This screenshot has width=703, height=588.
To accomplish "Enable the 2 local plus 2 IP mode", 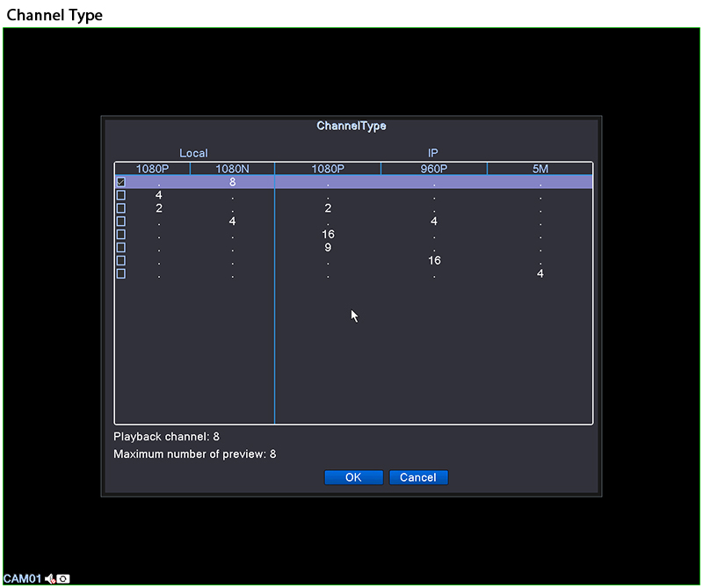I will pyautogui.click(x=121, y=208).
